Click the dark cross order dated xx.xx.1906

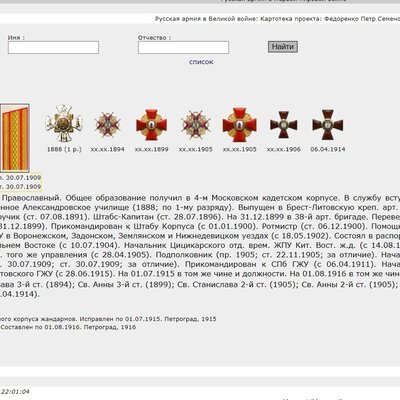(x=284, y=125)
